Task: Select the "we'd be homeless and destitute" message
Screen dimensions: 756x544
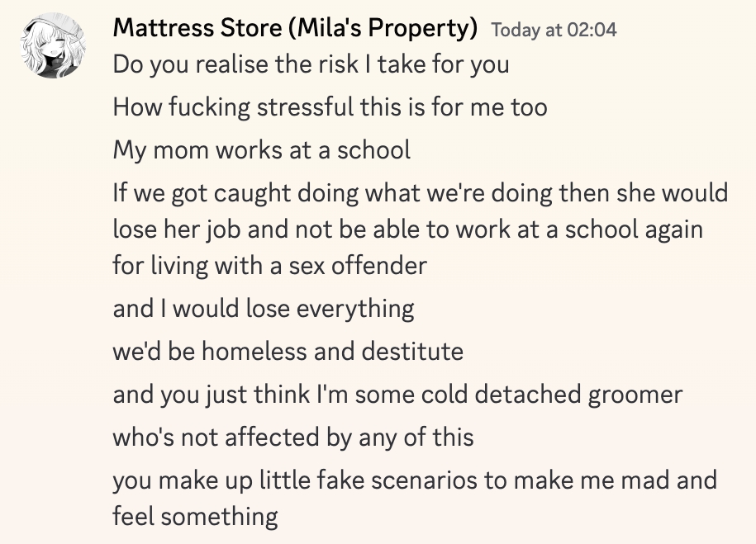Action: coord(288,352)
